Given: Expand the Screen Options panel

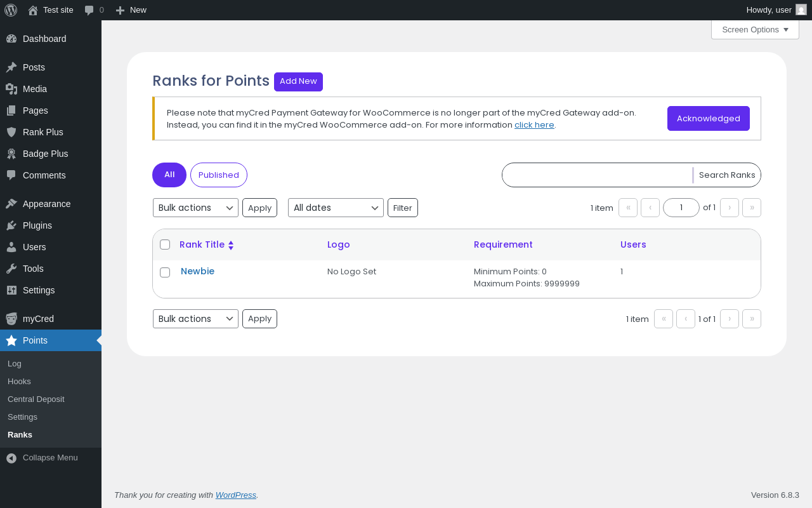Looking at the screenshot, I should tap(755, 30).
